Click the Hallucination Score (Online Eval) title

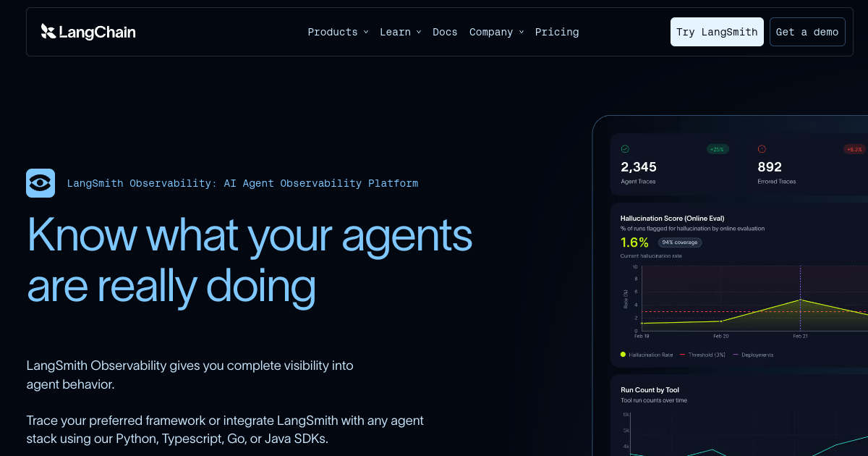point(673,218)
